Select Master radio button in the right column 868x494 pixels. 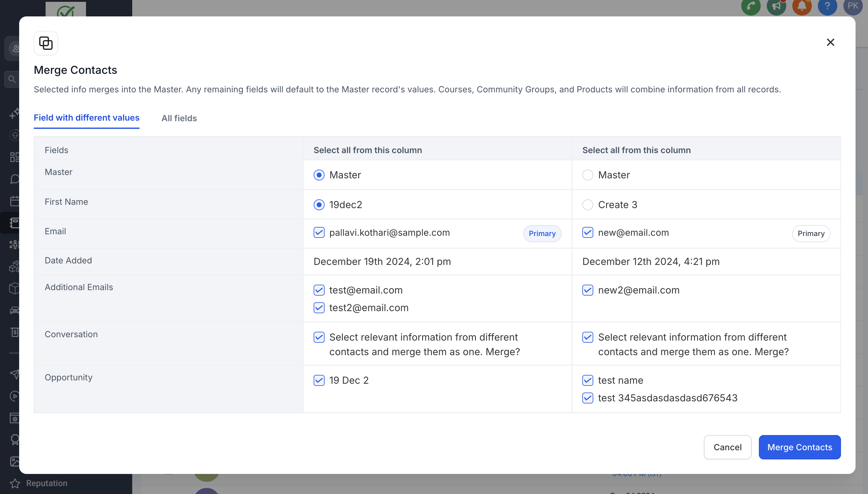(587, 175)
